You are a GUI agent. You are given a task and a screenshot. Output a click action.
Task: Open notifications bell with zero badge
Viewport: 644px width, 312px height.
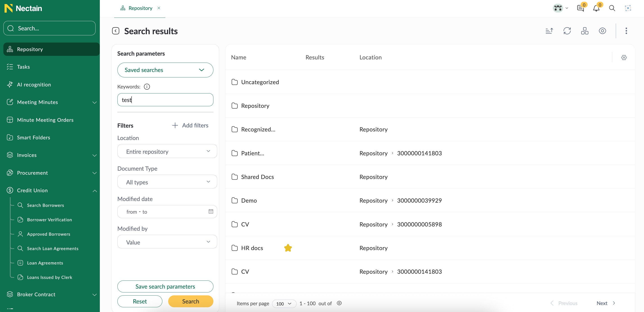(597, 8)
